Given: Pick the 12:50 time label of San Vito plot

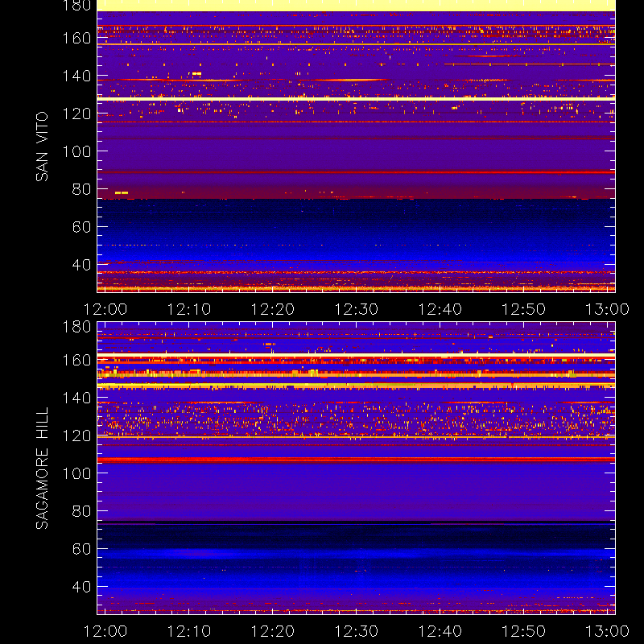Looking at the screenshot, I should pos(524,309).
